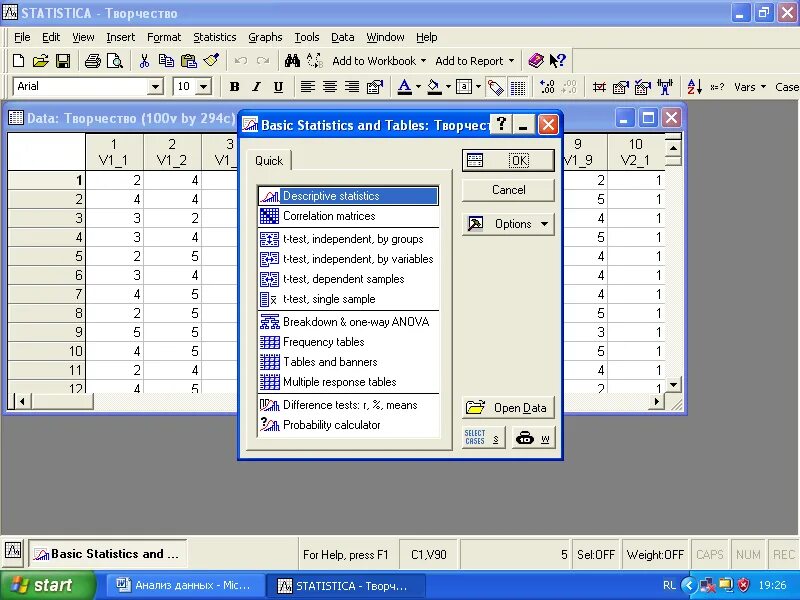The image size is (800, 600).
Task: Paste from clipboard icon
Action: click(189, 61)
